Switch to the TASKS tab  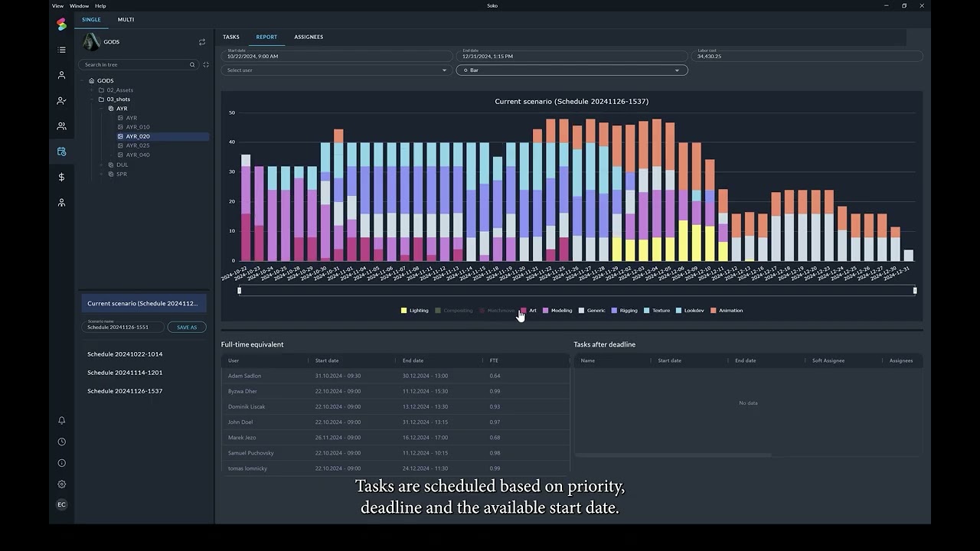click(x=231, y=37)
